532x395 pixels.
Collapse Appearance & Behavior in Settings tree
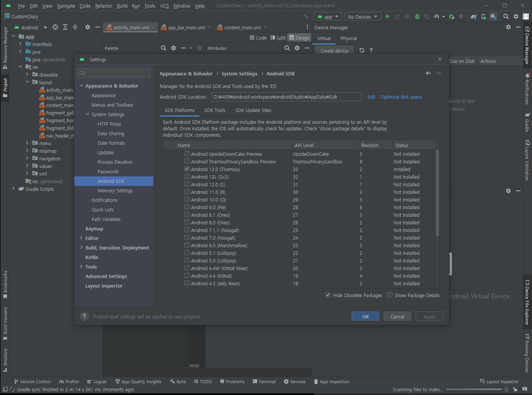pos(81,86)
